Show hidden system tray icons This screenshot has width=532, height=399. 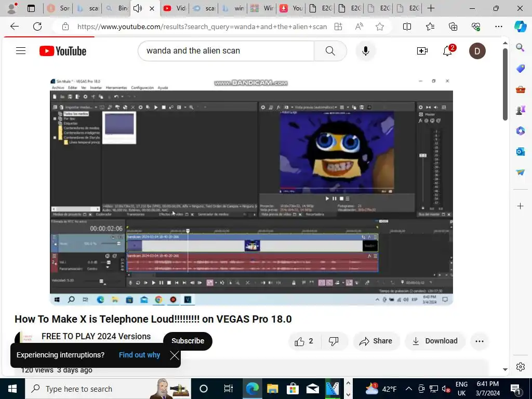click(x=409, y=389)
